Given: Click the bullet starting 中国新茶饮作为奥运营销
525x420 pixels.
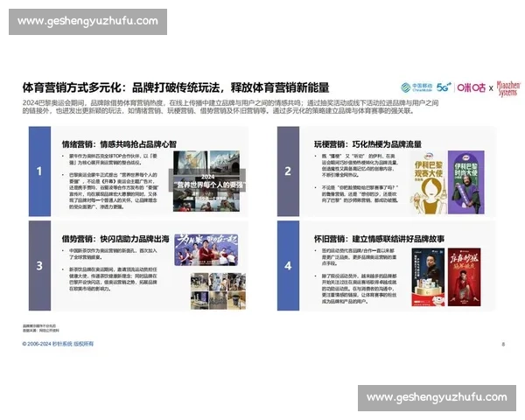Looking at the screenshot, I should coord(113,254).
